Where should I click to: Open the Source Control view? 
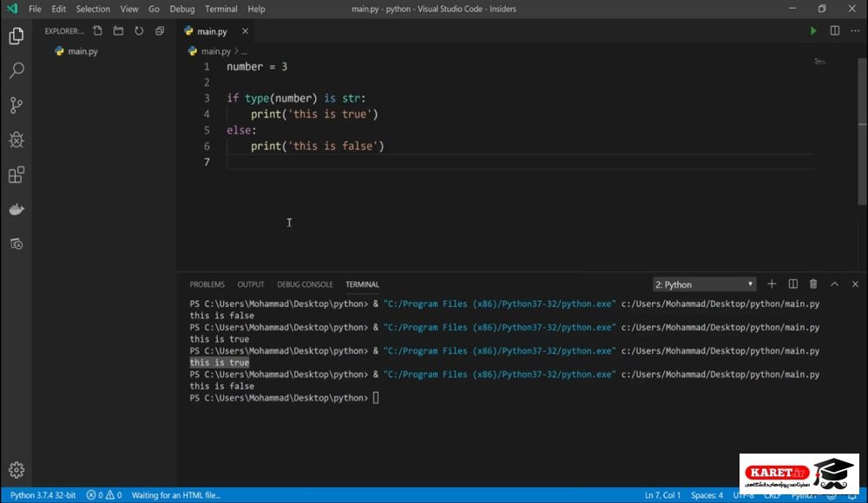point(16,105)
